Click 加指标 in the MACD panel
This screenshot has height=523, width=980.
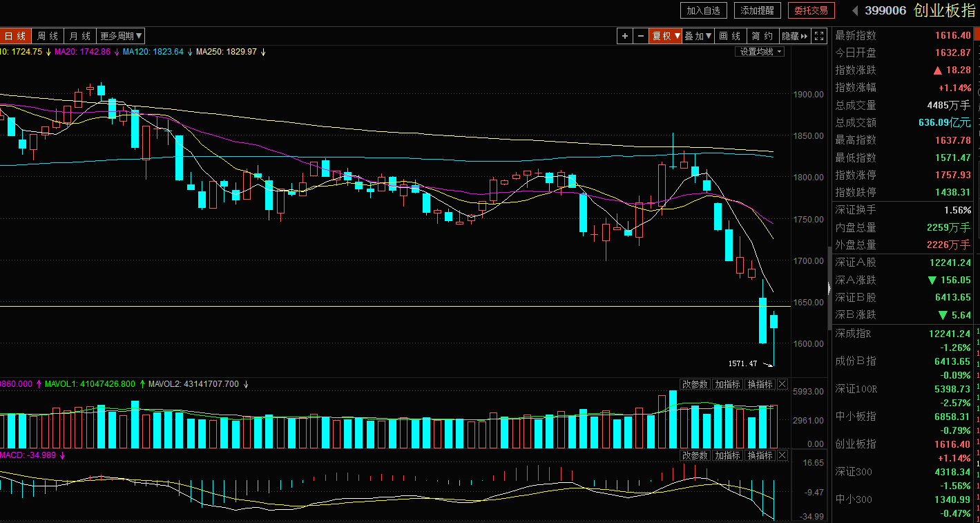coord(727,455)
